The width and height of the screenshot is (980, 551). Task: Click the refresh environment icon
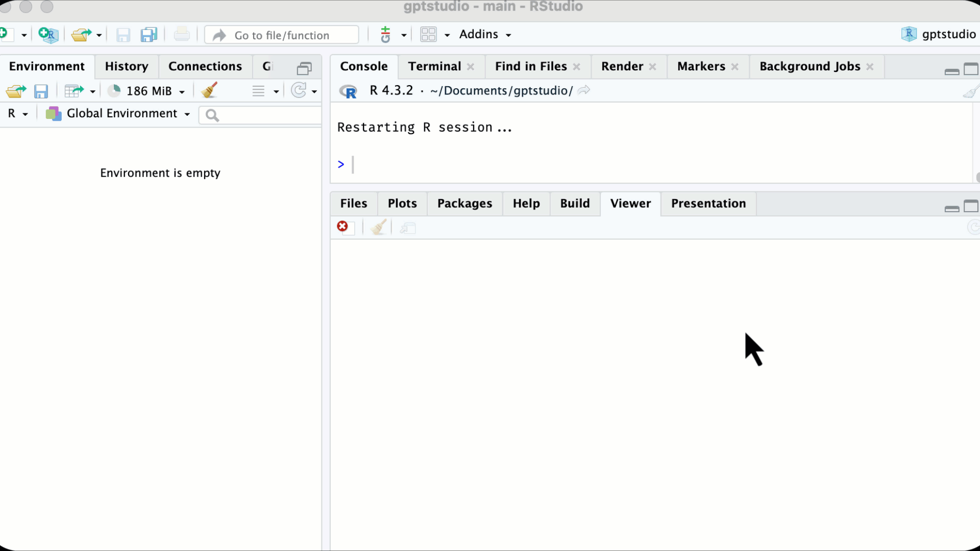point(299,91)
